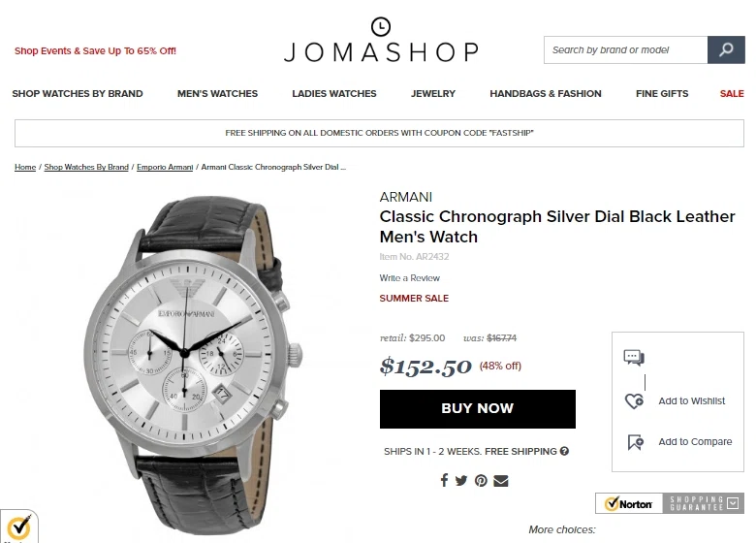
Task: Share the product on Facebook
Action: click(x=444, y=480)
